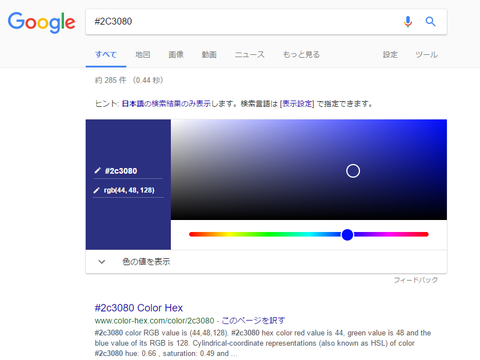
Task: Open the ツール options
Action: pos(426,54)
